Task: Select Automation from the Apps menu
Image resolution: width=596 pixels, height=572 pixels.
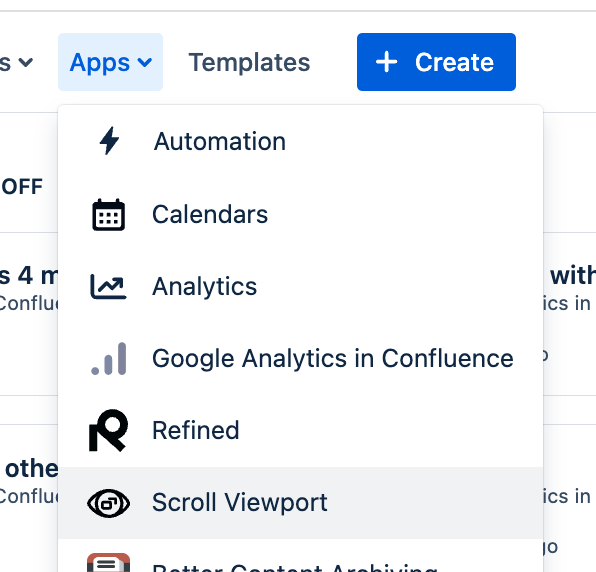Action: point(300,141)
